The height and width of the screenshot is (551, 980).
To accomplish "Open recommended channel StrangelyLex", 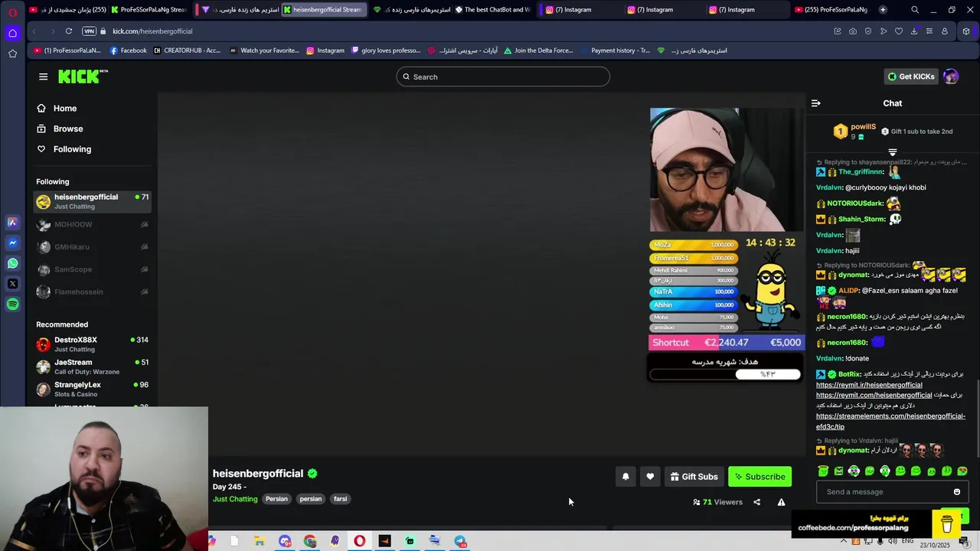I will tap(92, 389).
